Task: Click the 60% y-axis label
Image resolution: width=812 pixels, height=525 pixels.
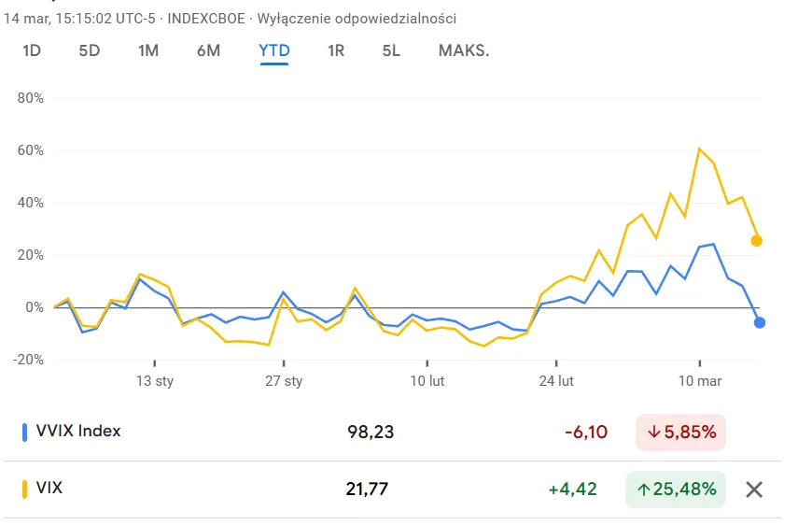Action: pos(31,150)
